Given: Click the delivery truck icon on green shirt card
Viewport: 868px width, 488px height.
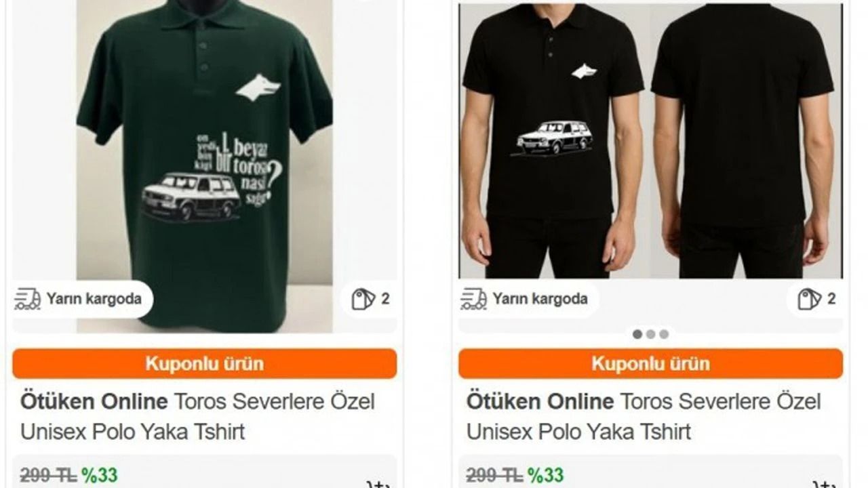Looking at the screenshot, I should click(x=28, y=299).
